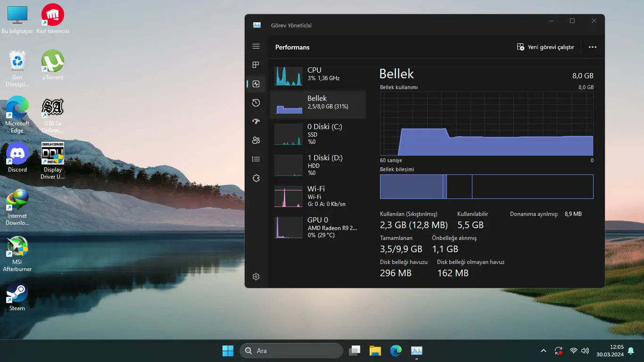
Task: Open the Task Manager hamburger navigation menu
Action: click(256, 46)
